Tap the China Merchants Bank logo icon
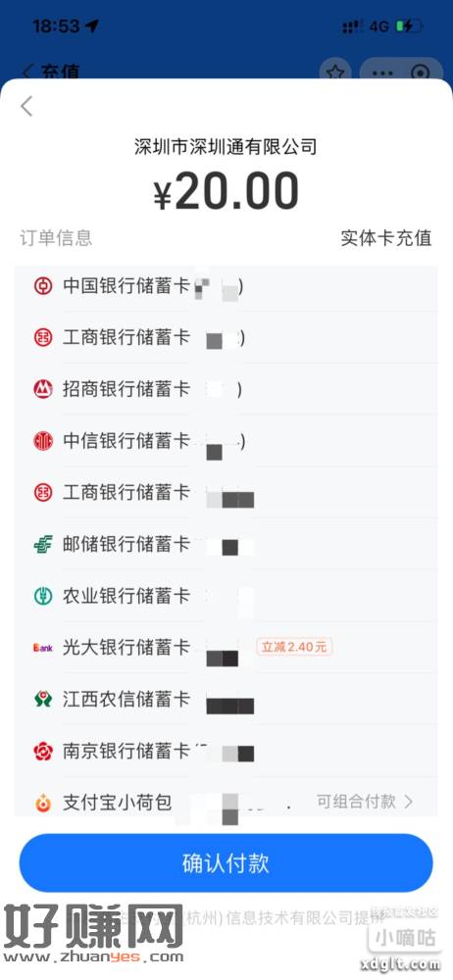 click(x=43, y=389)
